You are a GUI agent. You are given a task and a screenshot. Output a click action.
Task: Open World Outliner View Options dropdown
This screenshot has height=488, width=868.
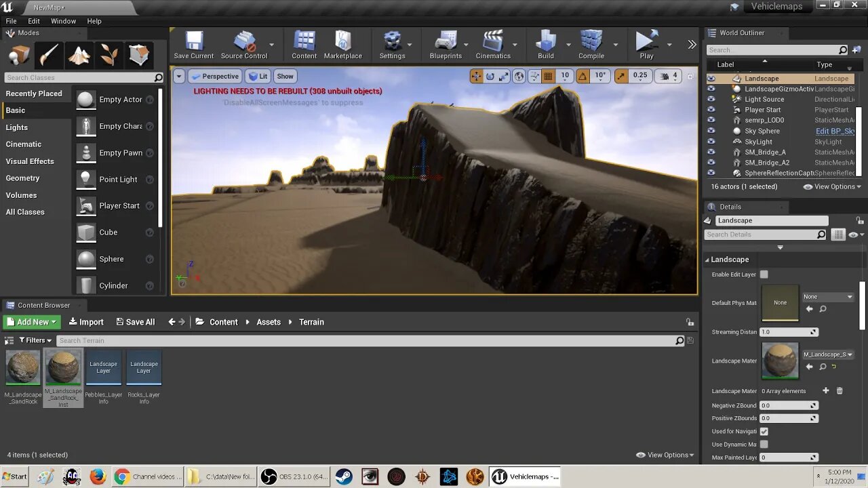(x=832, y=186)
